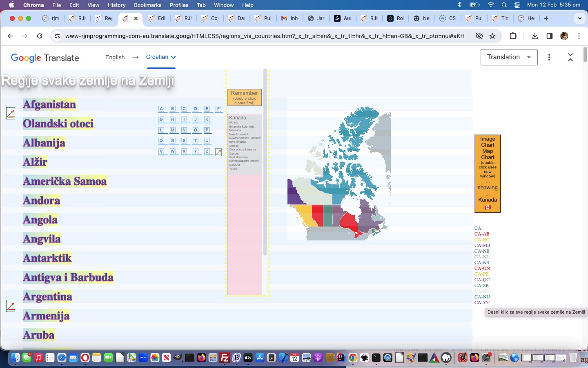The image size is (588, 368).
Task: Bookmark this page with star icon
Action: point(492,36)
